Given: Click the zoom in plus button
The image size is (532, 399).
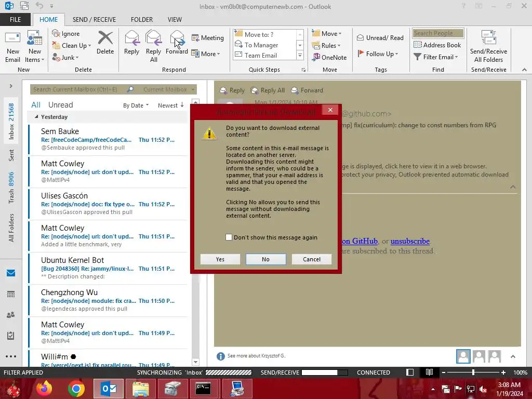Looking at the screenshot, I should [x=503, y=372].
